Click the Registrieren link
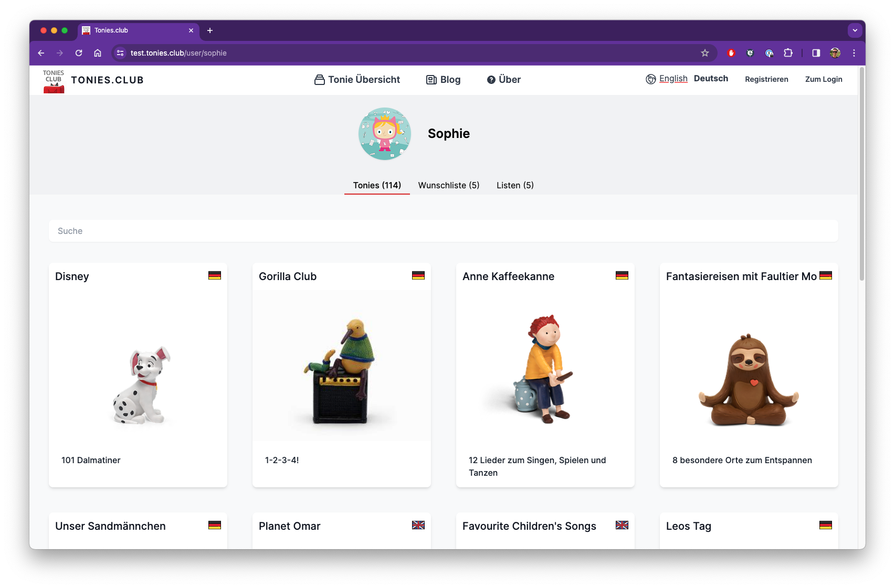Image resolution: width=895 pixels, height=588 pixels. tap(766, 79)
